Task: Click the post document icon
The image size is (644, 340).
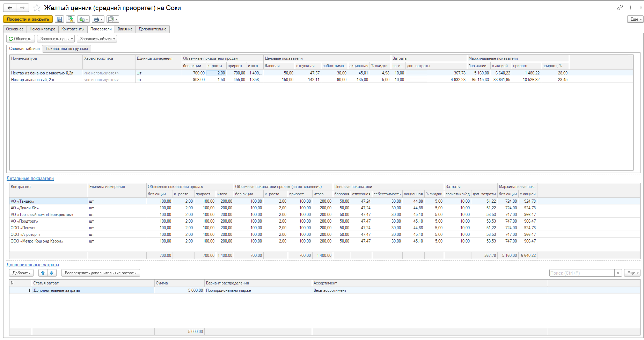Action: point(70,19)
